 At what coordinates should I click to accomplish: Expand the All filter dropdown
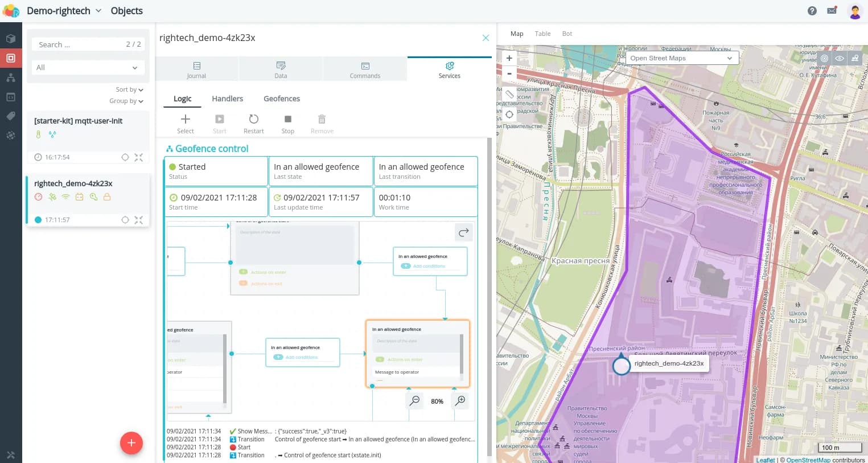pyautogui.click(x=88, y=67)
